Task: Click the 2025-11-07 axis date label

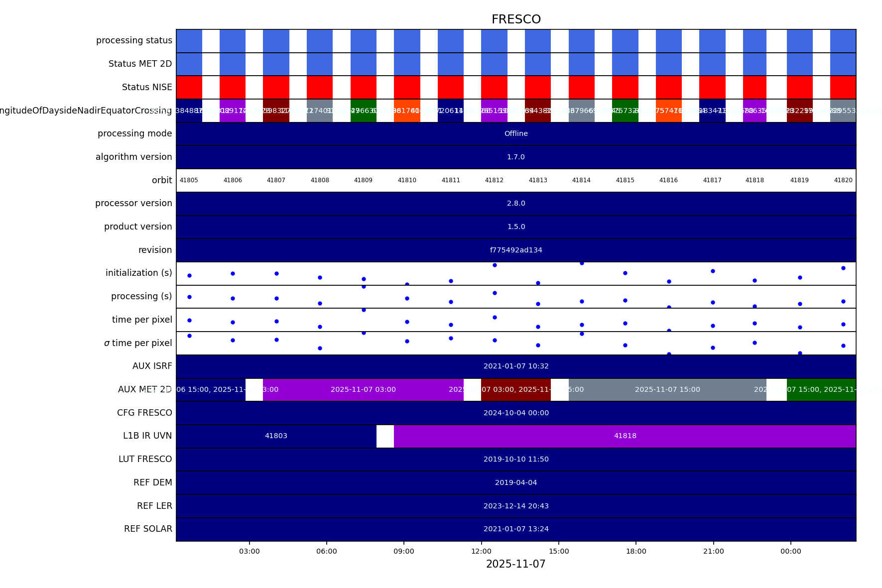Action: click(515, 564)
